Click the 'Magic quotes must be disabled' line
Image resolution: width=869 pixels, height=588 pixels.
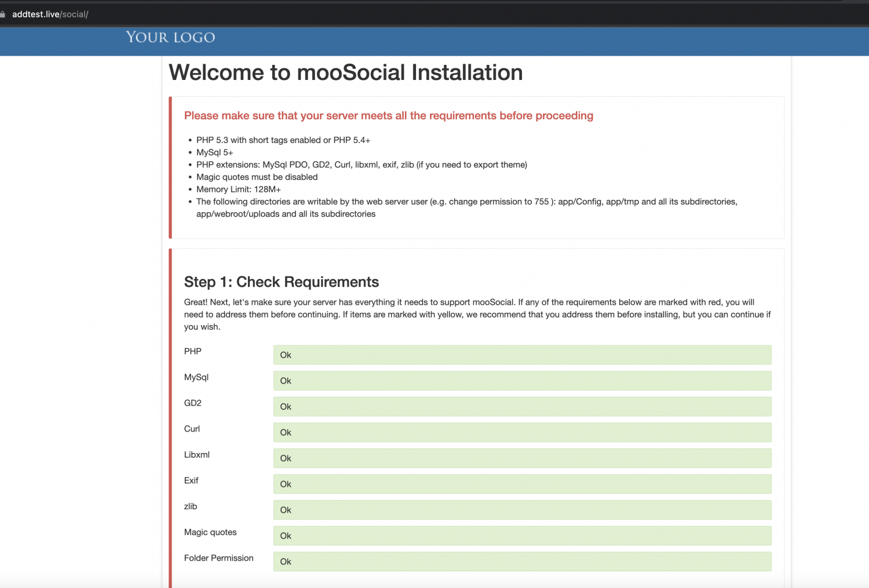pyautogui.click(x=257, y=177)
